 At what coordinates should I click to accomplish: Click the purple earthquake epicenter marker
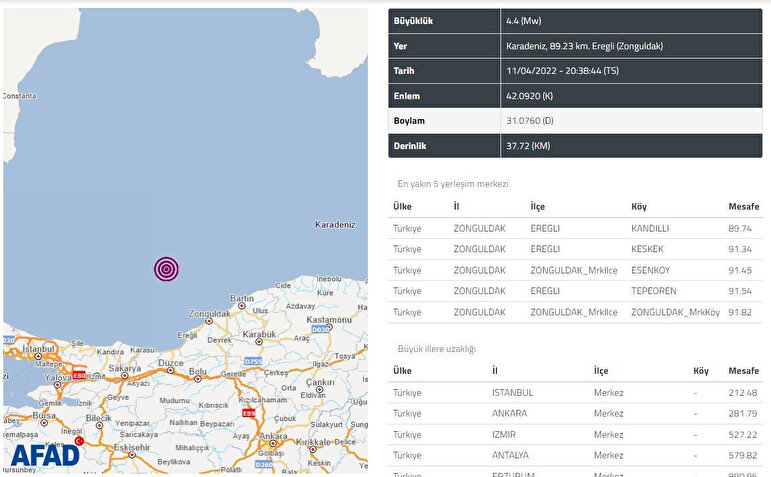click(167, 268)
